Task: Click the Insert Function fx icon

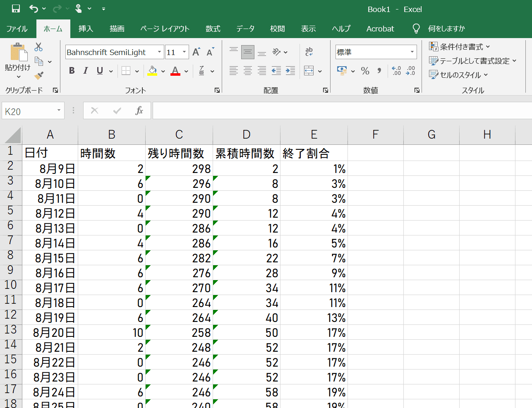Action: point(139,110)
